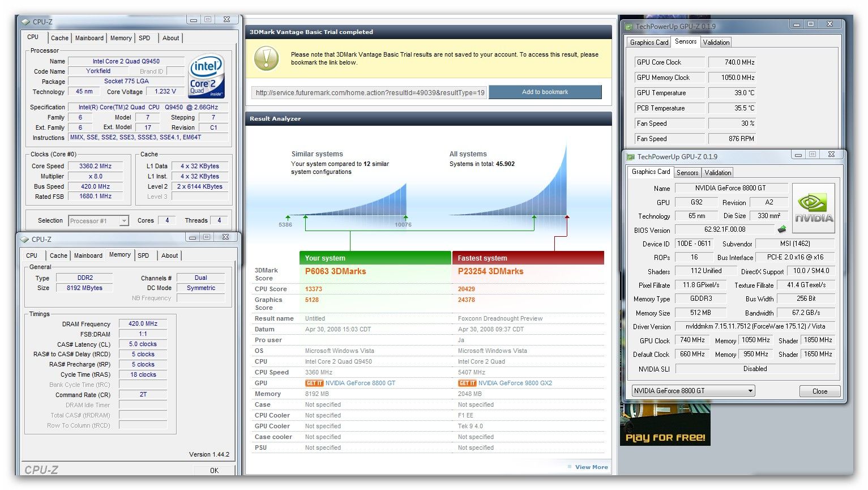Select Mainboard tab in bottom CPU-Z window
This screenshot has width=868, height=490.
(x=88, y=255)
